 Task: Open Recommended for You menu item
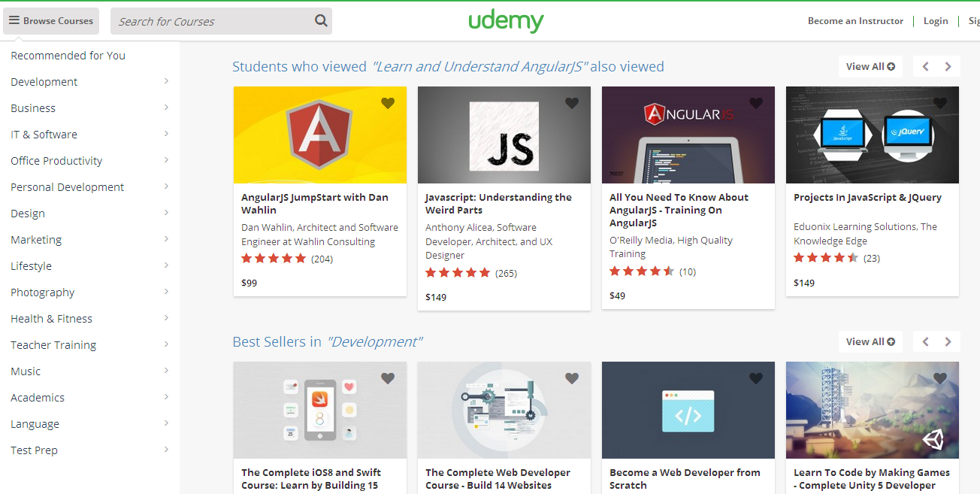tap(68, 56)
